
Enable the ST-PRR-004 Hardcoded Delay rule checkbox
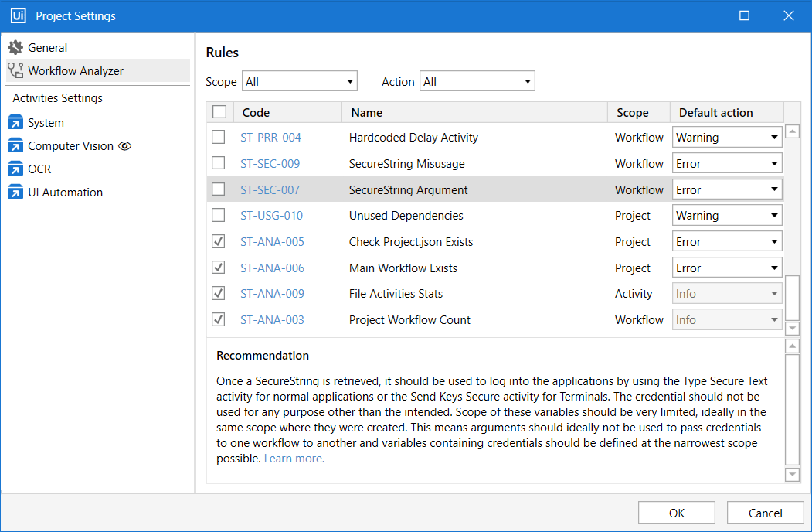[219, 137]
